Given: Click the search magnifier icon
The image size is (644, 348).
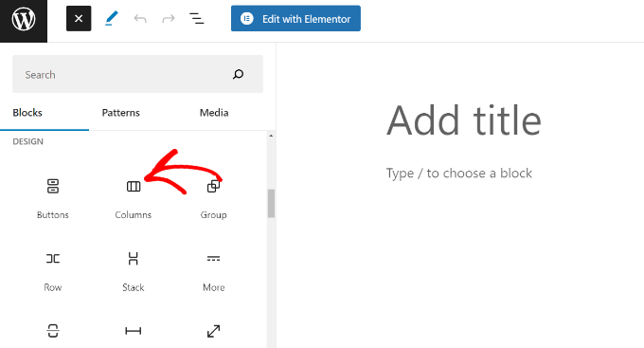Looking at the screenshot, I should coord(239,74).
